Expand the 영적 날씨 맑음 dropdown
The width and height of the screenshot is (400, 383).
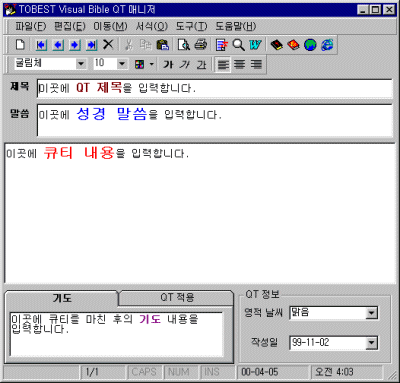[x=371, y=313]
